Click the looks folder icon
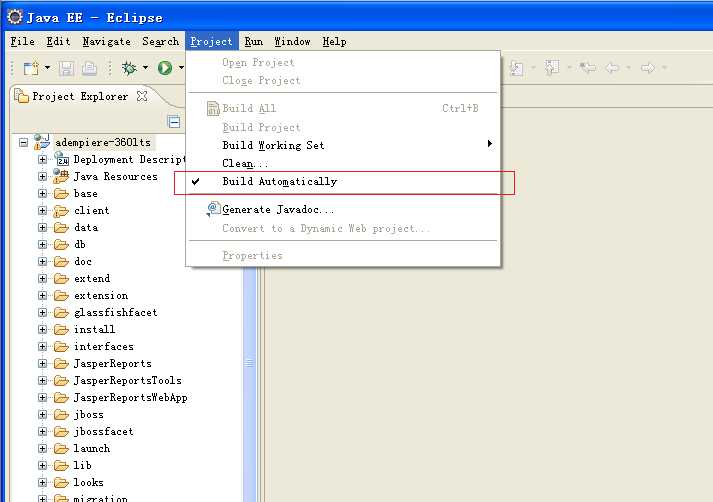 pos(61,482)
